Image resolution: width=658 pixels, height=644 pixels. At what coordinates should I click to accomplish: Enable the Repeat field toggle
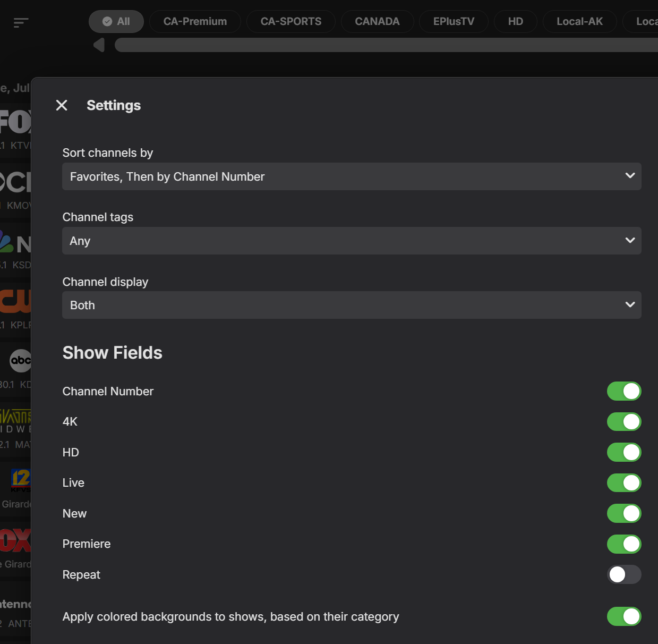[x=624, y=574]
